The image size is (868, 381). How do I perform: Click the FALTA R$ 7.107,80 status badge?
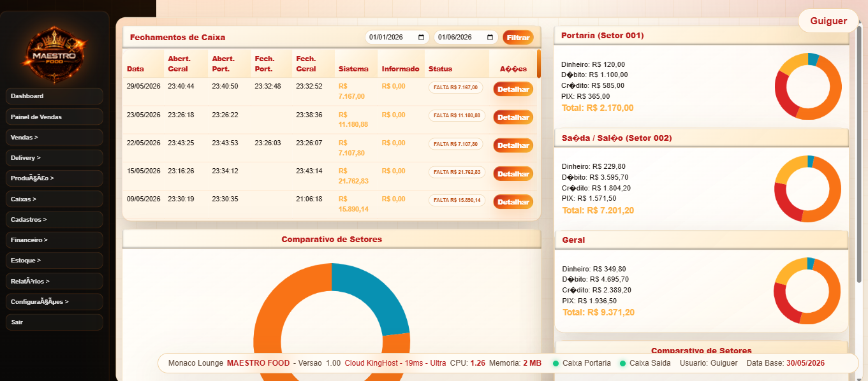click(x=456, y=144)
